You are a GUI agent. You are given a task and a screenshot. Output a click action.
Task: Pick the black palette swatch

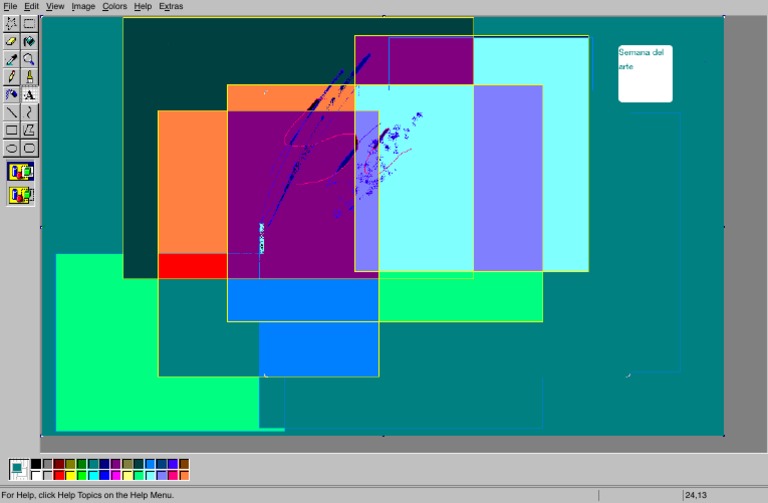click(x=36, y=464)
